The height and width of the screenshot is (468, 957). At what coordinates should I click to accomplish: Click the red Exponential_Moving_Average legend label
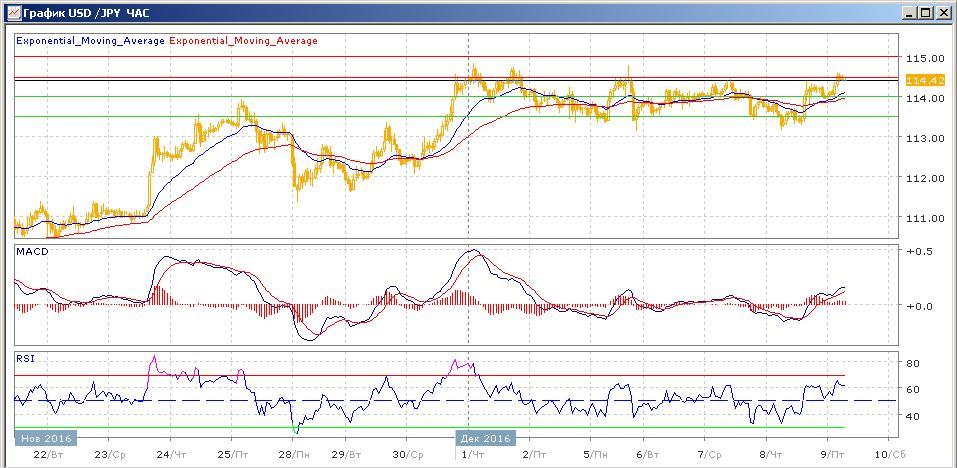click(244, 41)
